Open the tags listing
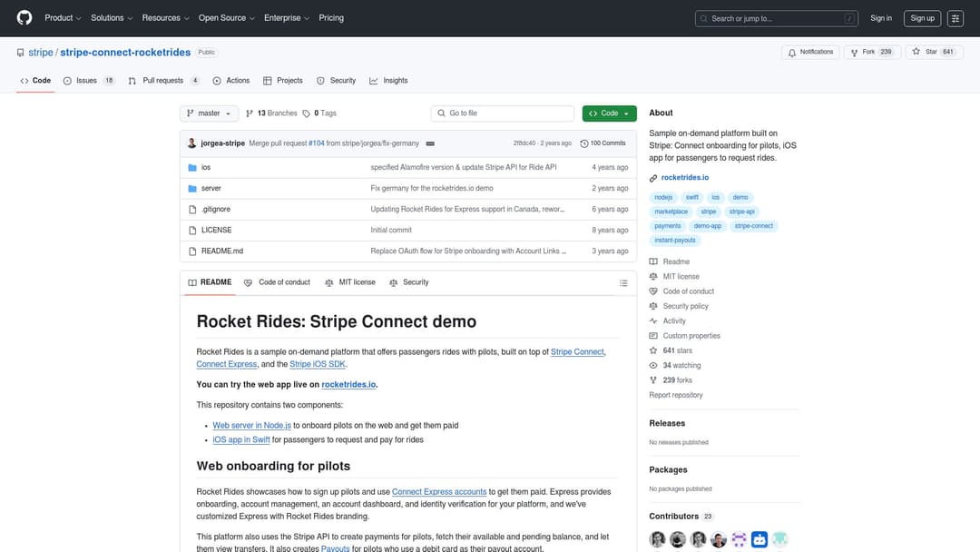 tap(319, 113)
